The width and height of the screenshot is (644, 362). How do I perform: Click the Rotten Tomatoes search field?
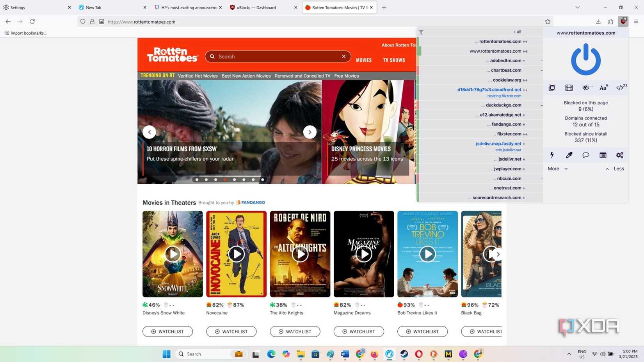(x=278, y=57)
